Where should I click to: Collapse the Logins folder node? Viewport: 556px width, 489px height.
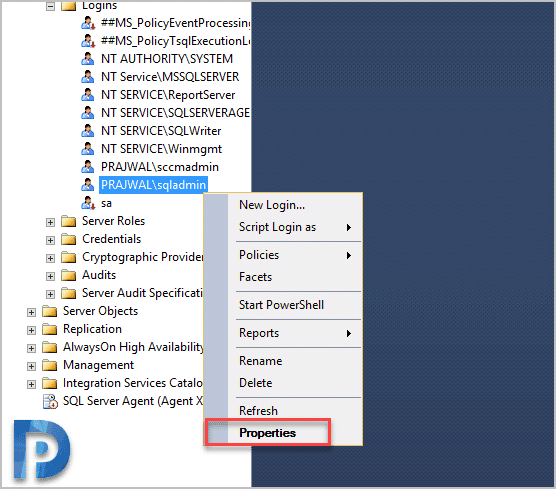point(50,6)
